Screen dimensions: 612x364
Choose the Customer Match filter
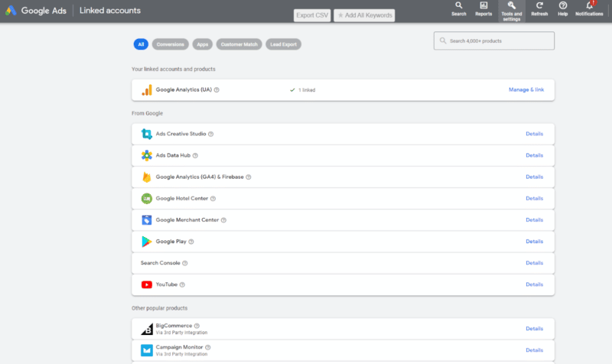click(239, 44)
